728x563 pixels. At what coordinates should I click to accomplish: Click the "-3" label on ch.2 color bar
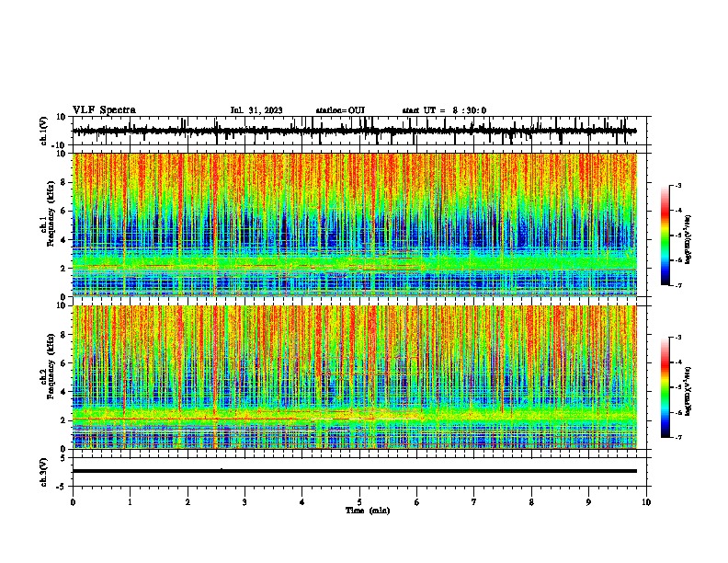pos(678,338)
